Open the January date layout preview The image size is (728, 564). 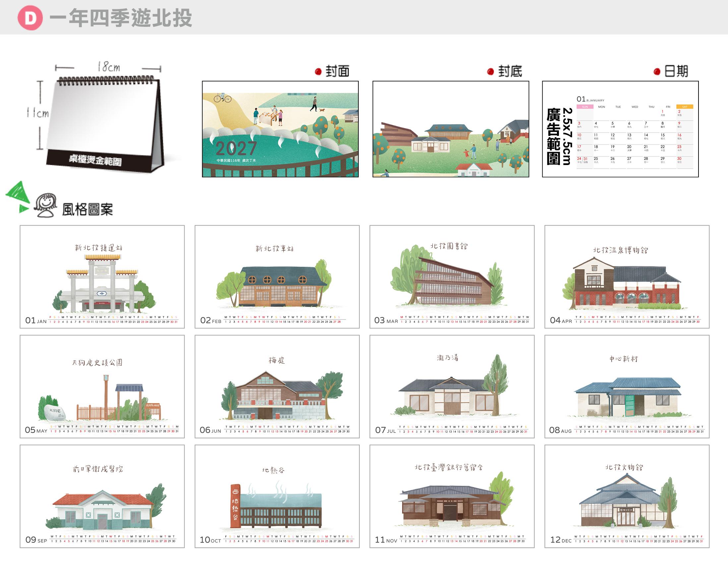click(620, 129)
